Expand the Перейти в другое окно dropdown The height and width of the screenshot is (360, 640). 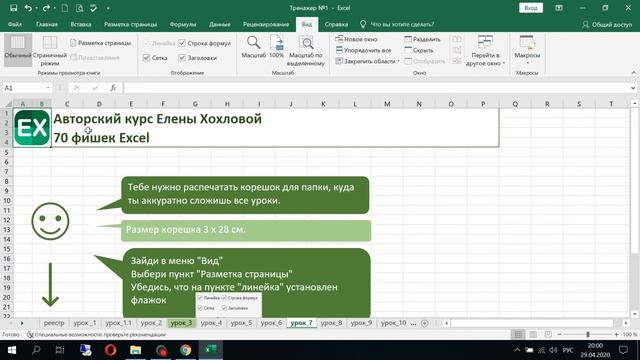coord(504,63)
